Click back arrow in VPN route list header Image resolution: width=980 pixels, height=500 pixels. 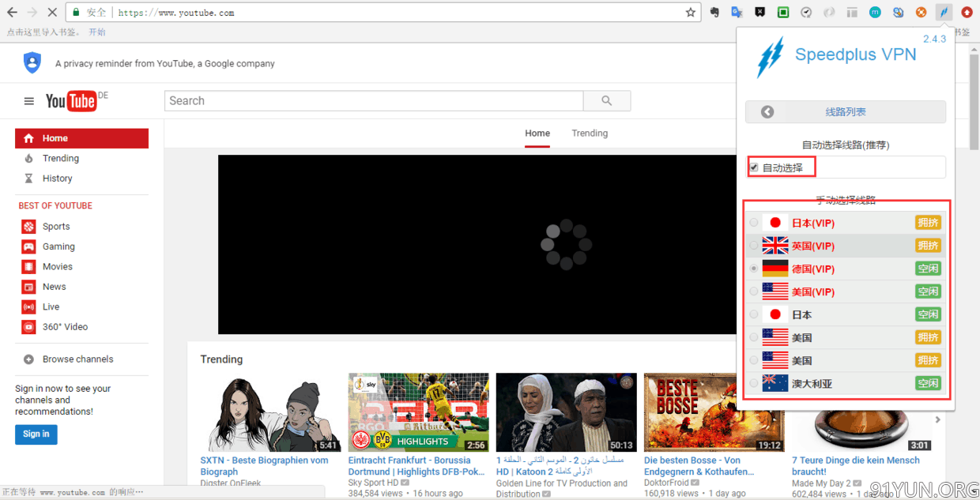click(767, 112)
